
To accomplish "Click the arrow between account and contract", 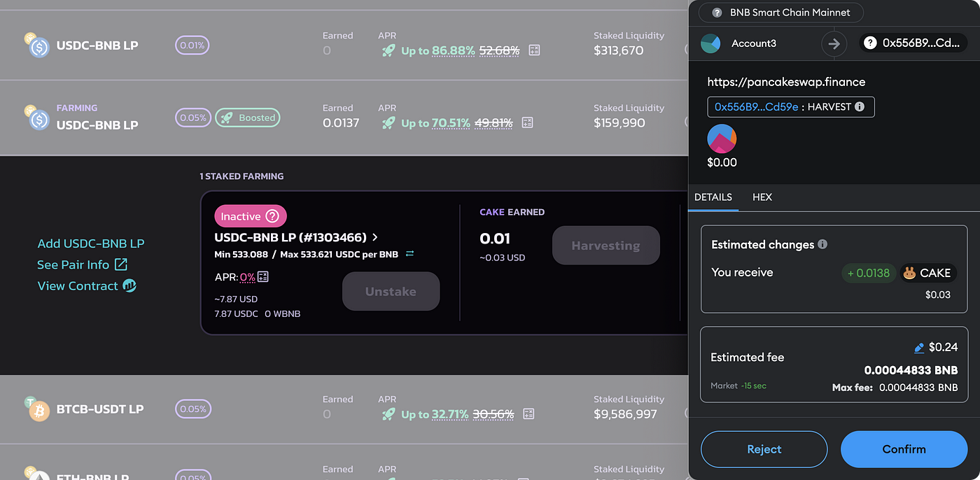I will [x=834, y=43].
